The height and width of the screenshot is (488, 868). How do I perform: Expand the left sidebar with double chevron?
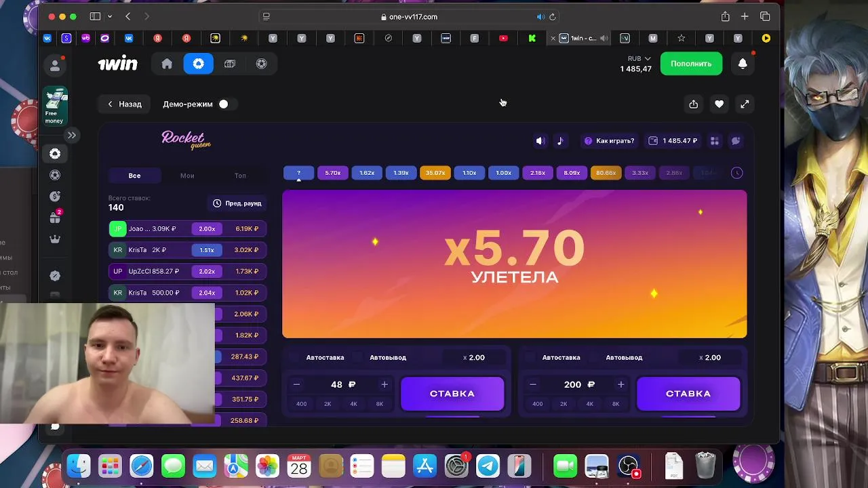click(71, 135)
